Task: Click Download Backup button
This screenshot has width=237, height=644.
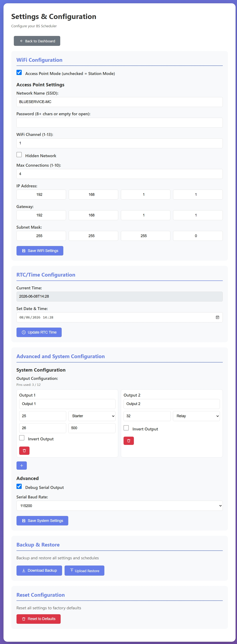Action: pyautogui.click(x=39, y=570)
